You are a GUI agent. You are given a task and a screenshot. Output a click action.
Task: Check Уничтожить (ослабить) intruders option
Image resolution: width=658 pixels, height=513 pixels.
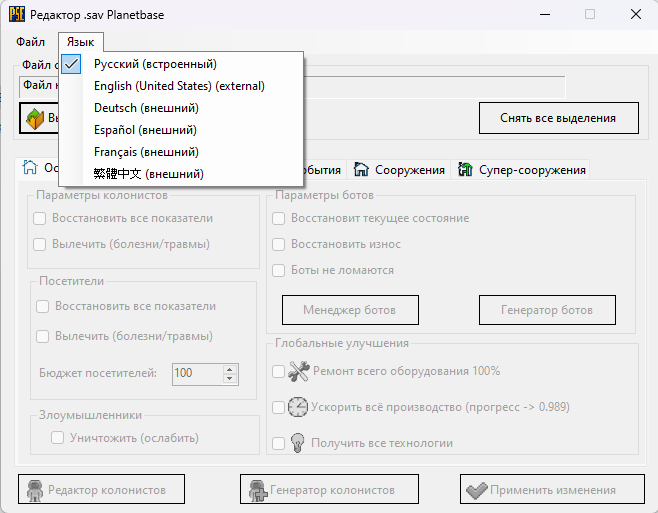(x=57, y=438)
